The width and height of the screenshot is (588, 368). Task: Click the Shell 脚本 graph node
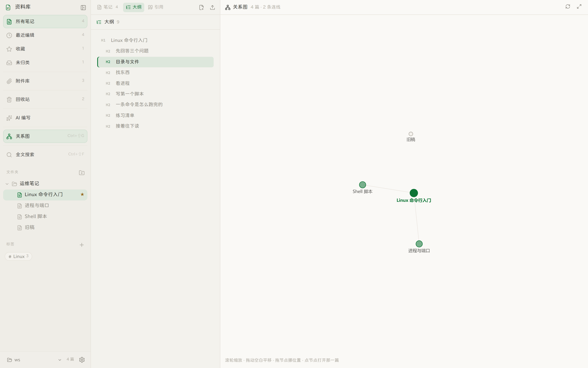point(363,185)
